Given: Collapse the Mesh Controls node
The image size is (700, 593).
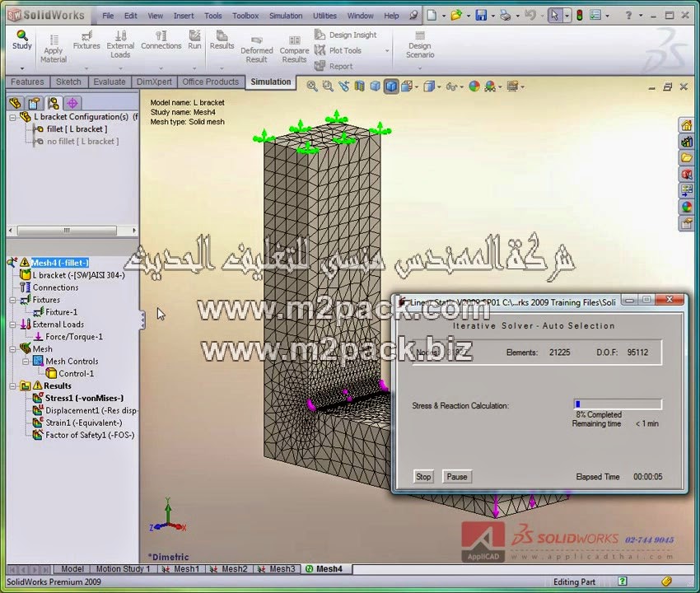Looking at the screenshot, I should coord(26,362).
